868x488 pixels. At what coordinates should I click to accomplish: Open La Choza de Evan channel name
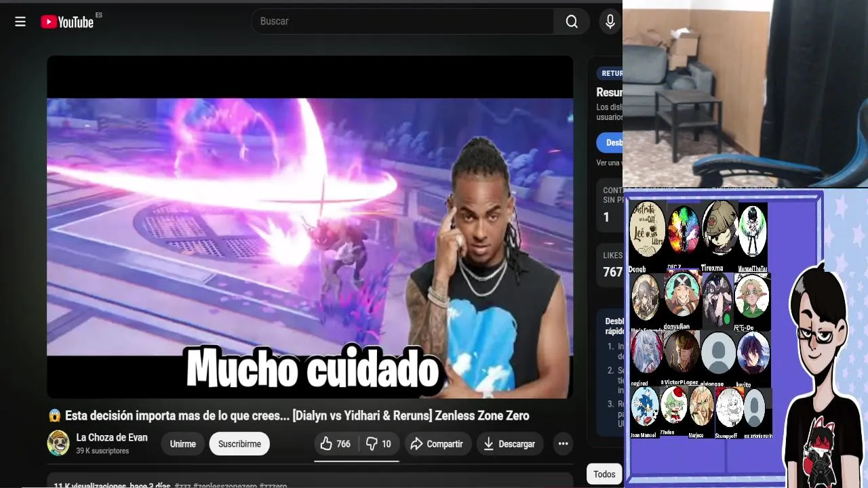[x=112, y=437]
